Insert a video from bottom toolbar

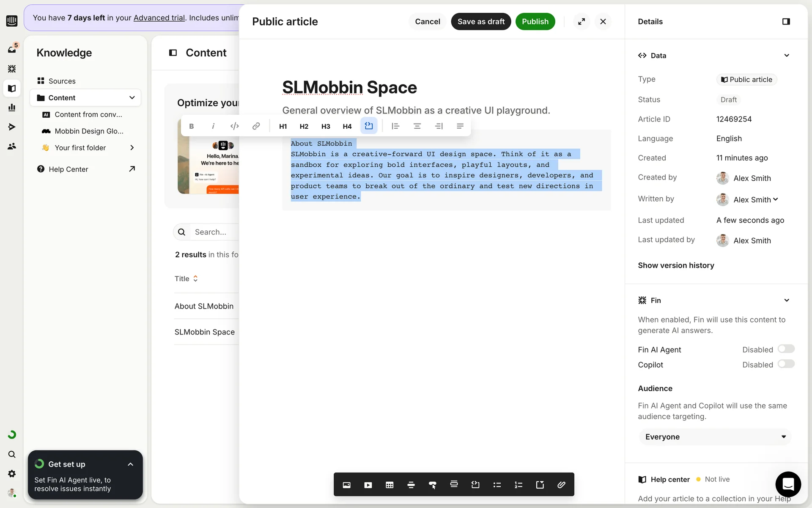(x=368, y=485)
